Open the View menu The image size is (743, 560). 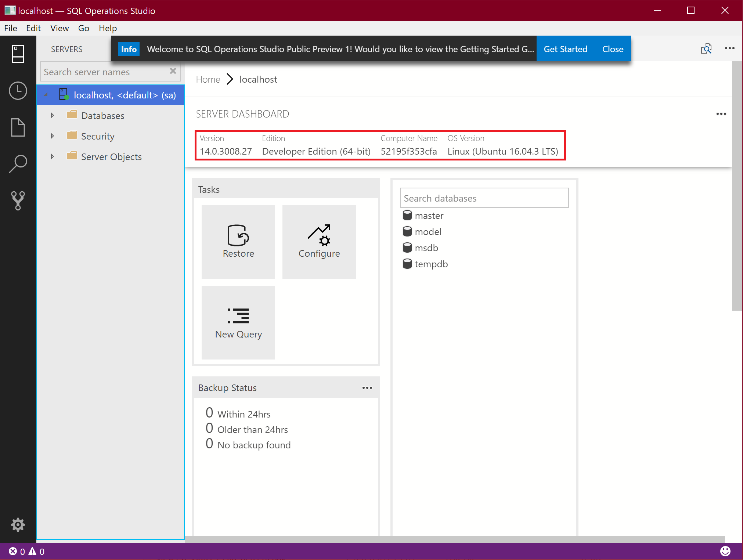point(59,28)
